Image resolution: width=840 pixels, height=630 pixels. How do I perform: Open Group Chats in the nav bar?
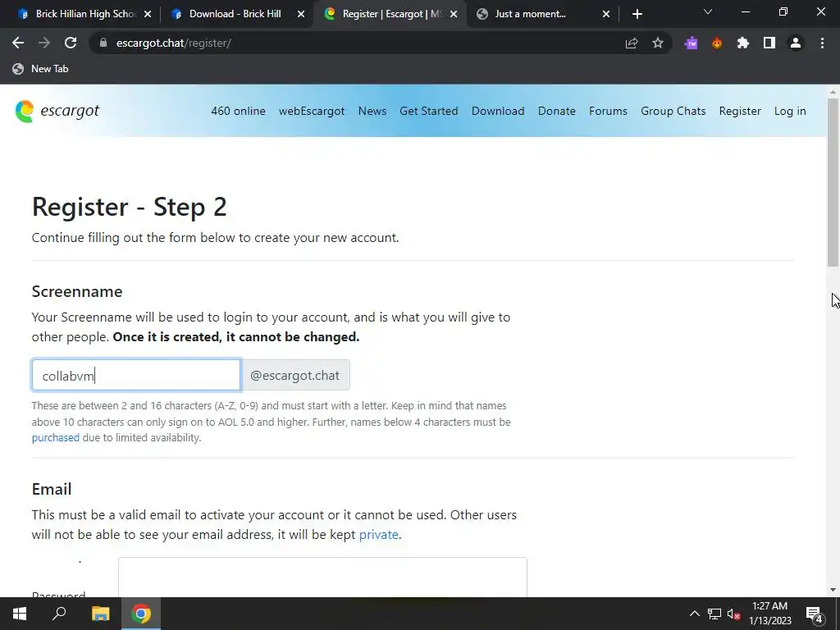(x=673, y=111)
